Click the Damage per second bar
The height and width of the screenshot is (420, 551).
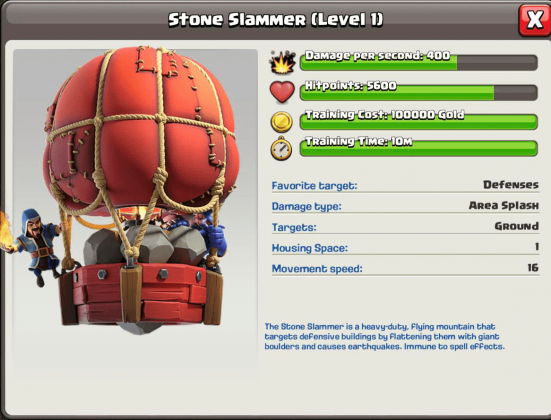(419, 62)
